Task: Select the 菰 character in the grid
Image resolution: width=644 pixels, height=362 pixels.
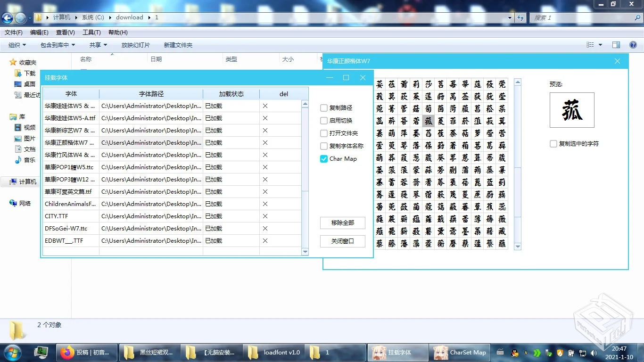Action: (428, 121)
